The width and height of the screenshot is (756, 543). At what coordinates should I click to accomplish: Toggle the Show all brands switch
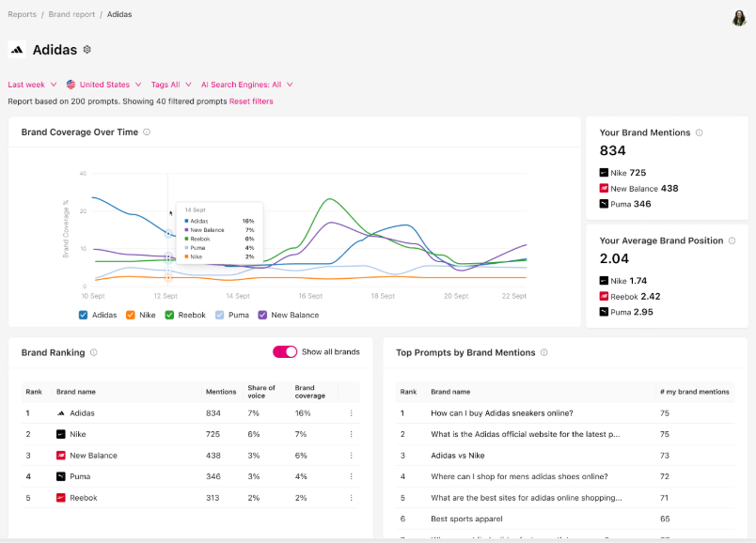click(x=285, y=352)
